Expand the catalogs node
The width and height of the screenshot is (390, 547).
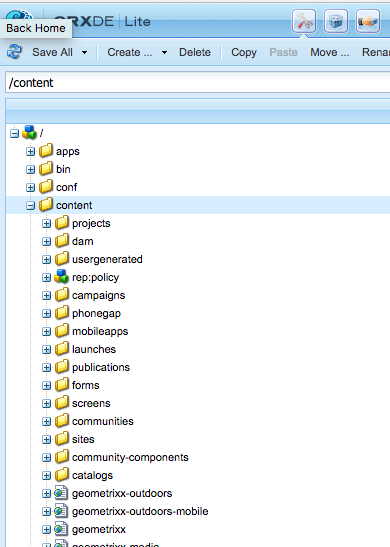point(46,475)
